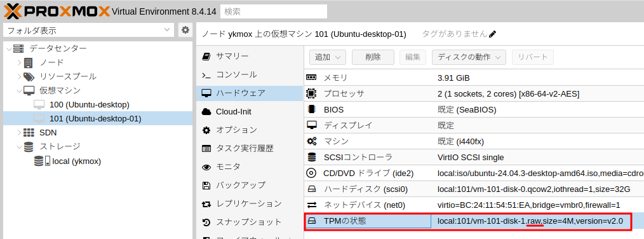Click the プロセッサ CPU icon

(312, 93)
